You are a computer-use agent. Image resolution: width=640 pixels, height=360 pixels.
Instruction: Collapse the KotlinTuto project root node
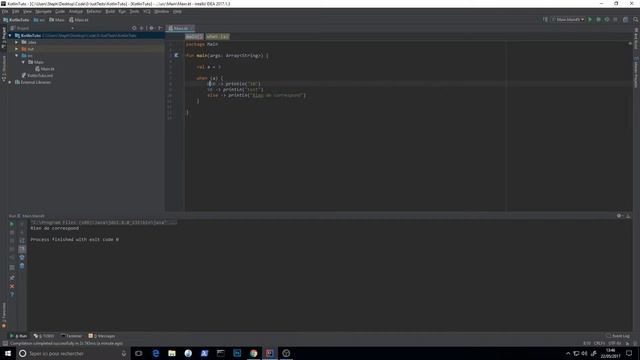click(x=10, y=36)
